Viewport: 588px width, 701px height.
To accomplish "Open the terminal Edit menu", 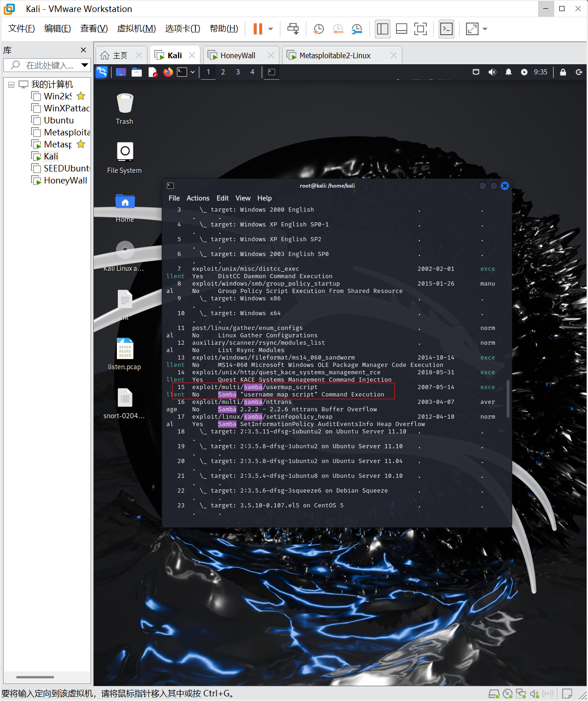I will point(223,198).
